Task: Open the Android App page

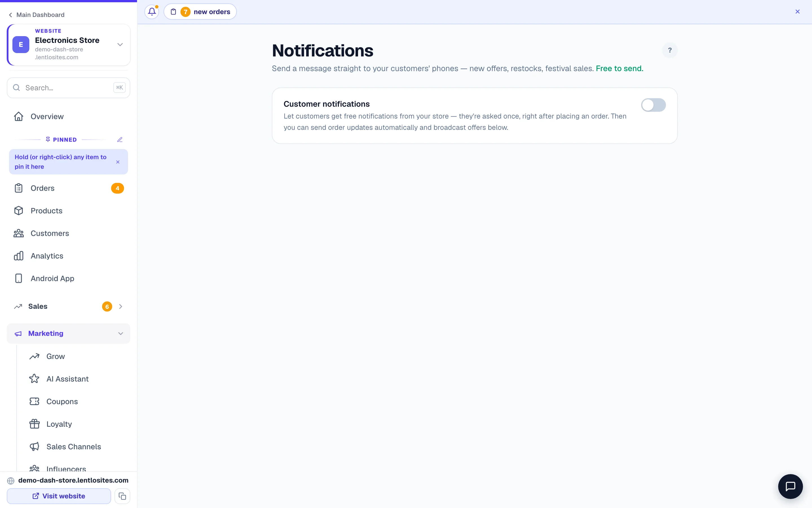Action: click(69, 278)
